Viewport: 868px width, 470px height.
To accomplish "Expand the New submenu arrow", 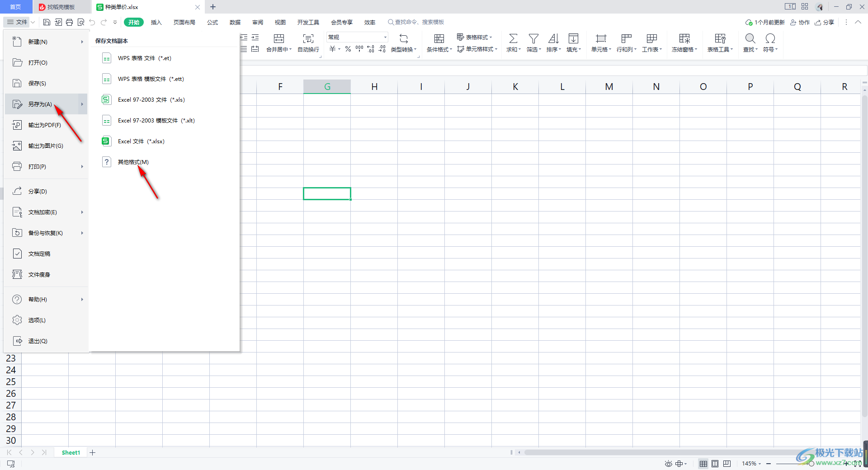I will click(x=82, y=42).
